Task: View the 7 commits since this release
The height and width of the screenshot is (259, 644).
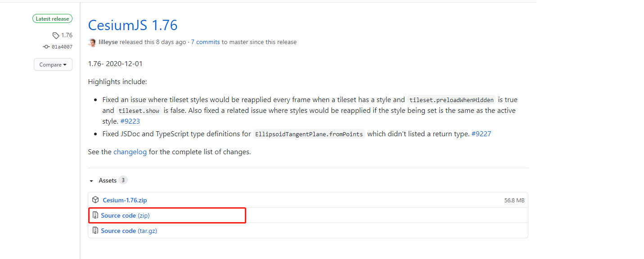Action: tap(205, 42)
